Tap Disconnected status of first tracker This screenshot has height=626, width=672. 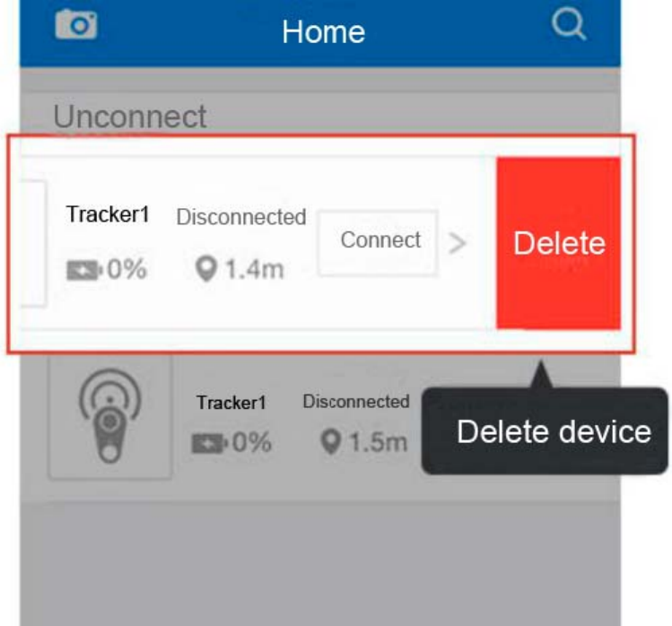pos(241,217)
